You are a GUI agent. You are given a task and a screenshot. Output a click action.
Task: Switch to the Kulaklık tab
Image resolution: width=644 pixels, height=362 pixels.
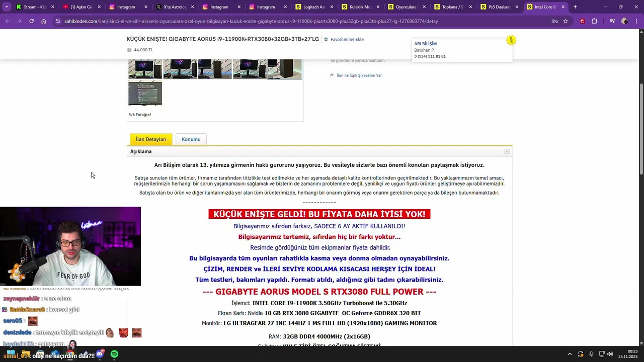click(360, 7)
